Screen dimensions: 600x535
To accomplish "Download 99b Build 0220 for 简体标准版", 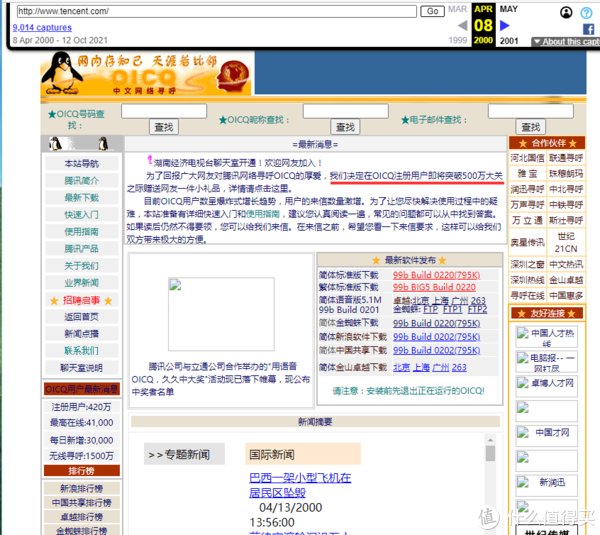I will 437,275.
